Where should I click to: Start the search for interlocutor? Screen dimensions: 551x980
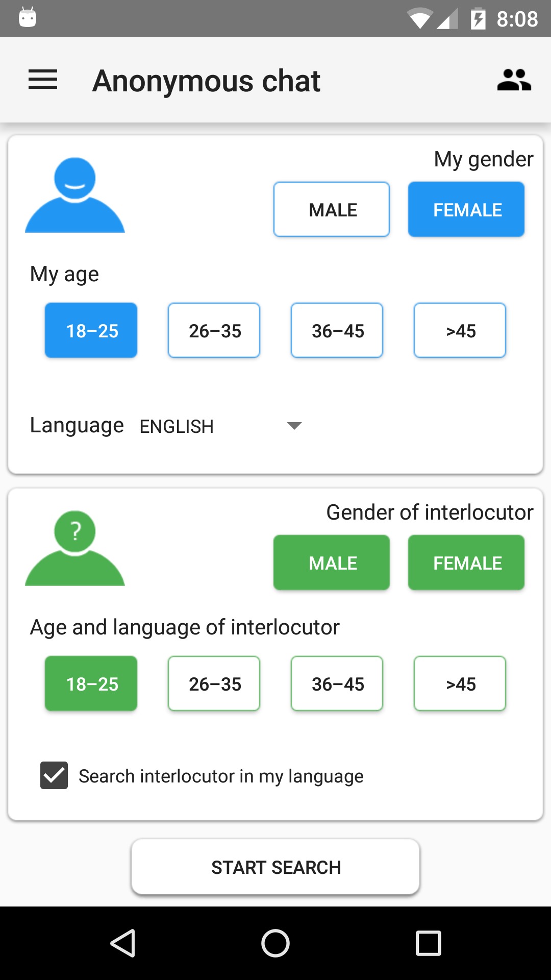[x=275, y=867]
